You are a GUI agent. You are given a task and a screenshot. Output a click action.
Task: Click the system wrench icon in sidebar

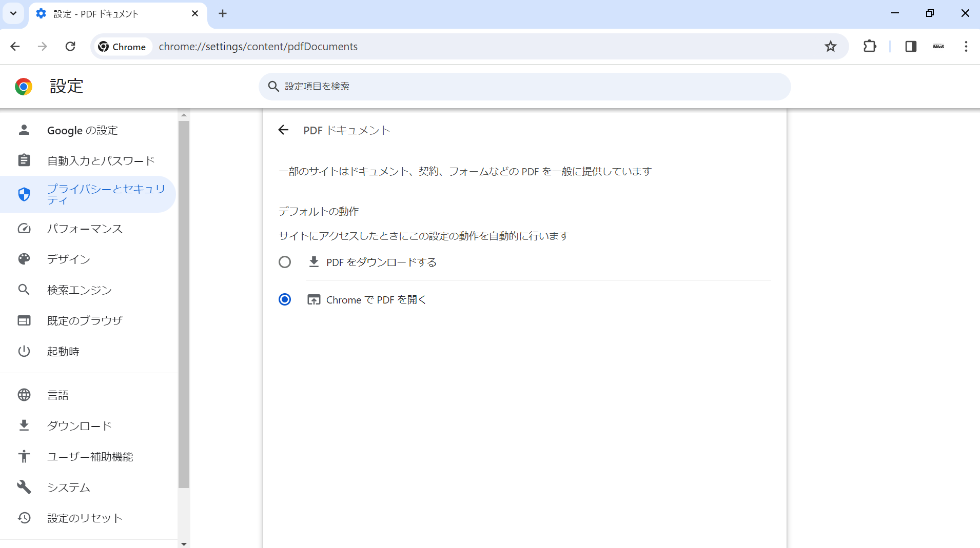24,487
